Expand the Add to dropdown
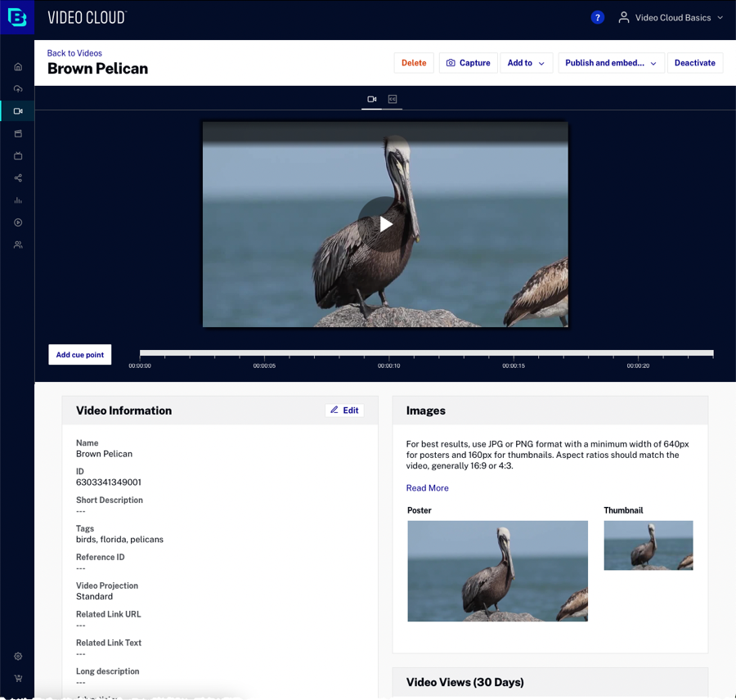 (527, 63)
